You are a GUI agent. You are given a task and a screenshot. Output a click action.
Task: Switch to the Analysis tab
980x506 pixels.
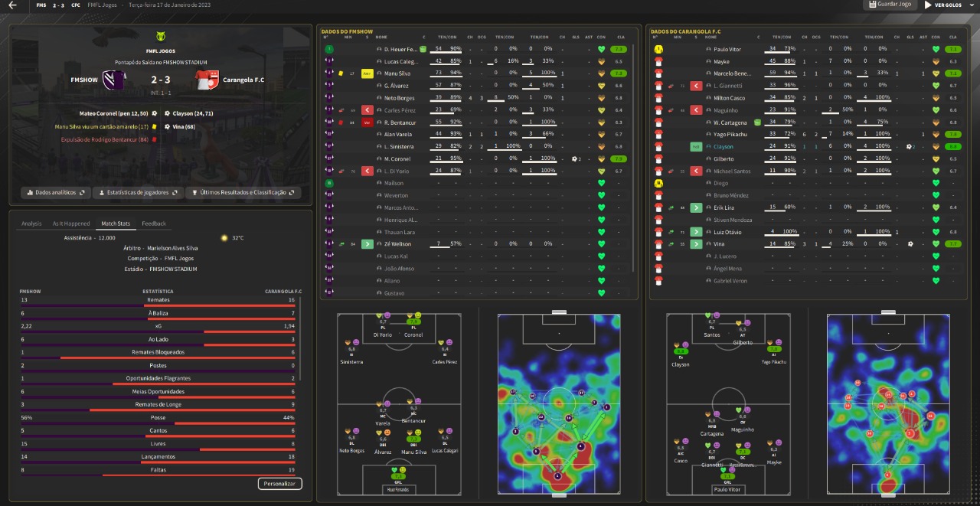tap(31, 224)
